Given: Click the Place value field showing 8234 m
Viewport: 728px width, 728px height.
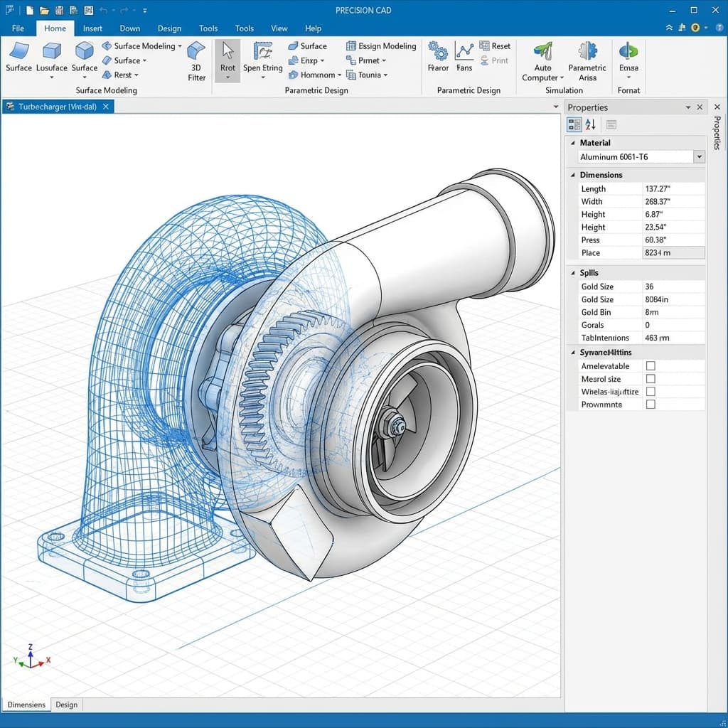Looking at the screenshot, I should pyautogui.click(x=673, y=252).
